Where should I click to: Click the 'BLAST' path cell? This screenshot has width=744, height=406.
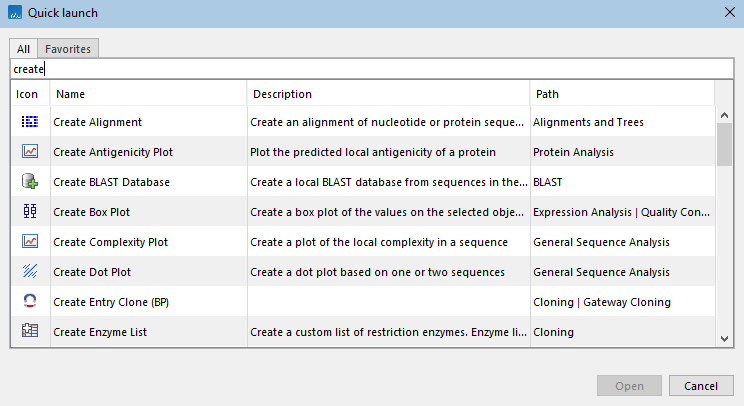point(623,182)
